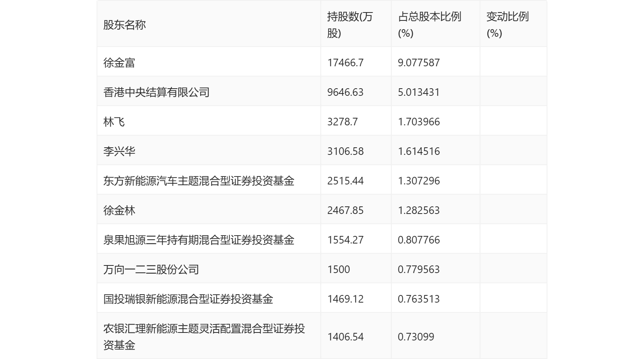
Task: Select shareholding value 3106.58
Action: (x=345, y=151)
